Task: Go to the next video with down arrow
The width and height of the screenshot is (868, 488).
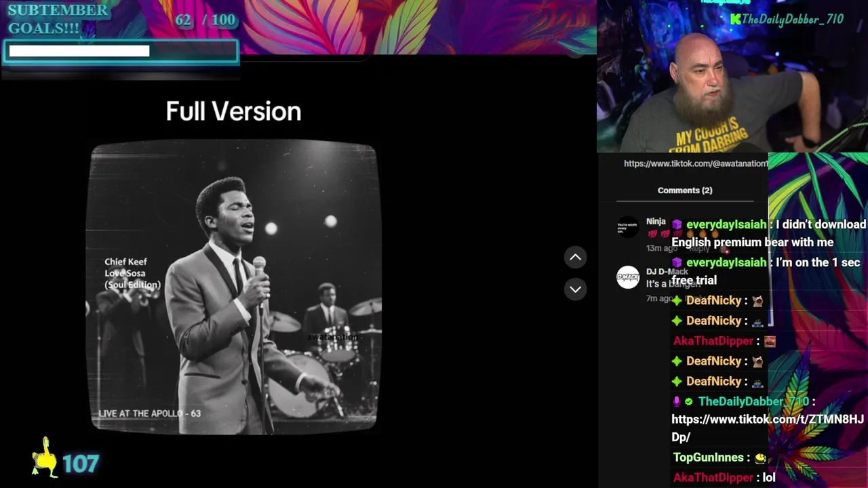Action: pos(575,289)
